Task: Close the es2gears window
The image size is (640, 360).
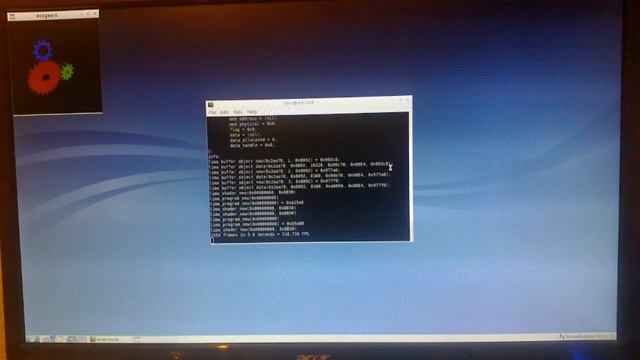Action: coord(95,14)
